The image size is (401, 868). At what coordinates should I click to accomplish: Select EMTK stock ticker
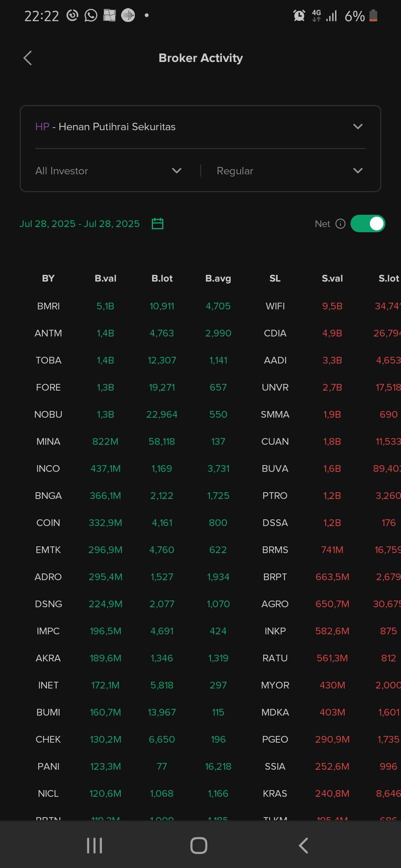tap(48, 550)
